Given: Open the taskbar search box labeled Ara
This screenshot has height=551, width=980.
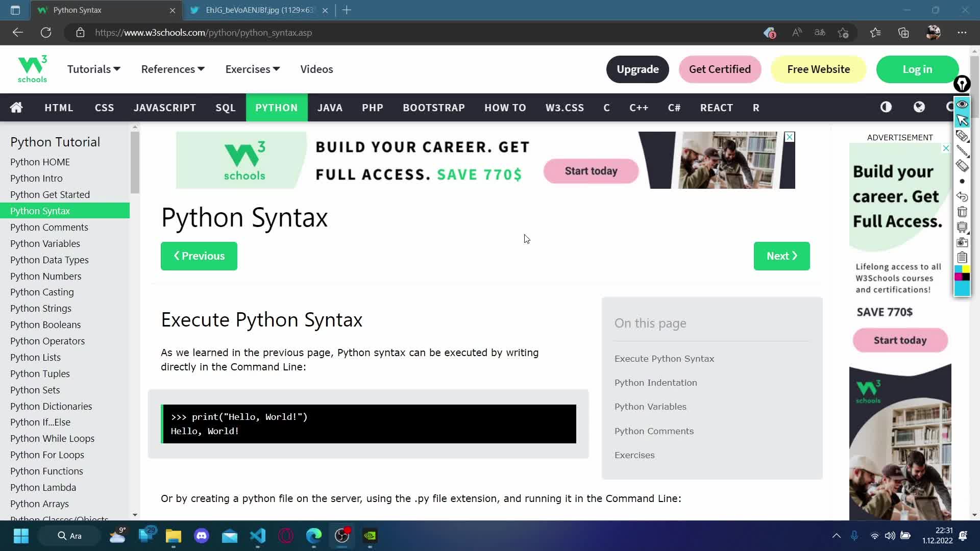Looking at the screenshot, I should point(70,536).
